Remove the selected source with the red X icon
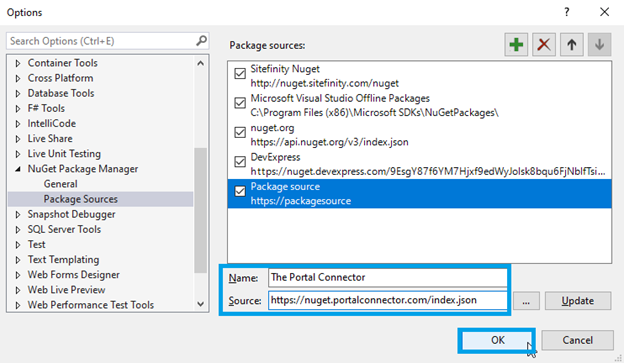Image resolution: width=624 pixels, height=363 pixels. point(544,44)
